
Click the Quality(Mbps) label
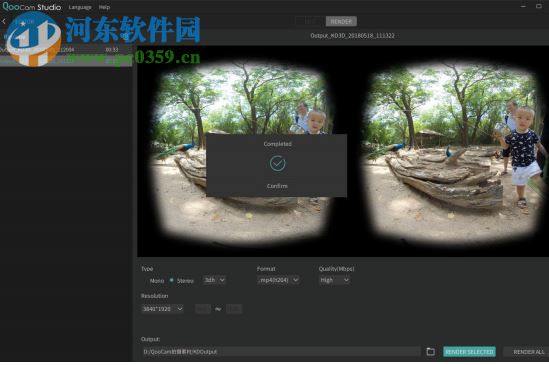pyautogui.click(x=336, y=269)
